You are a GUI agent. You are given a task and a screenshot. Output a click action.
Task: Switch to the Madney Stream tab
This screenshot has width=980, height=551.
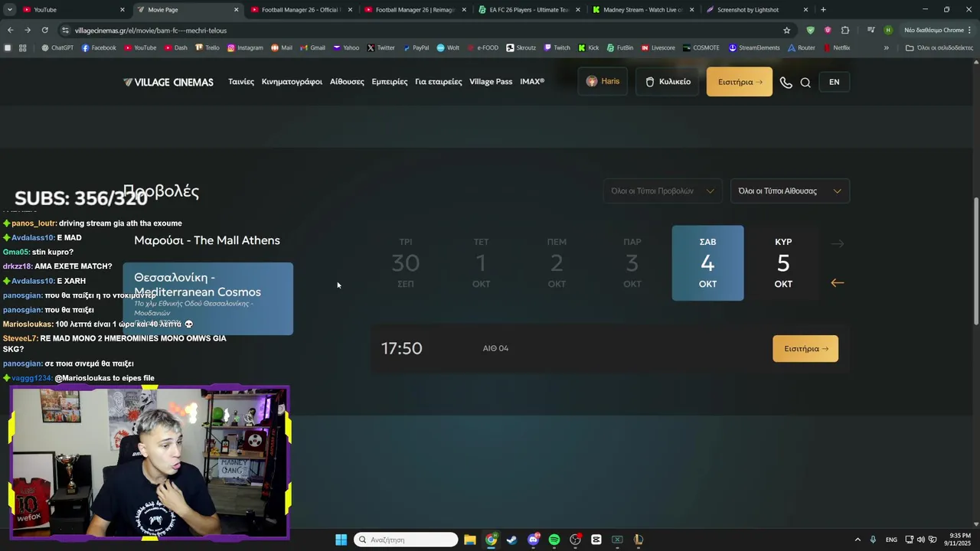point(644,9)
